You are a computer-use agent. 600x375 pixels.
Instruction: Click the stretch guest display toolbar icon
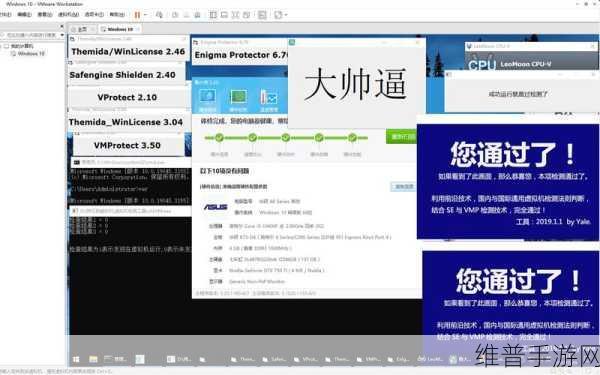pyautogui.click(x=278, y=15)
